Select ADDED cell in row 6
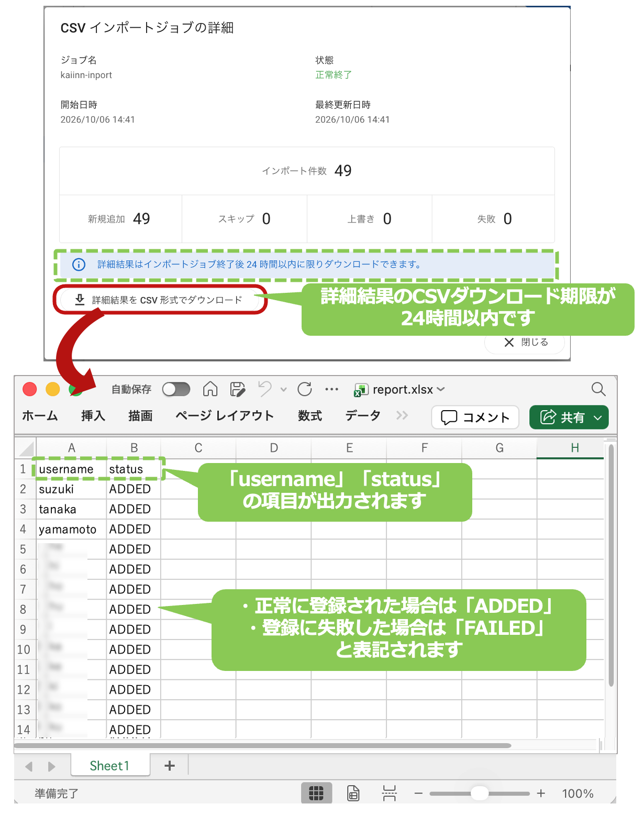Image resolution: width=644 pixels, height=815 pixels. [x=134, y=569]
